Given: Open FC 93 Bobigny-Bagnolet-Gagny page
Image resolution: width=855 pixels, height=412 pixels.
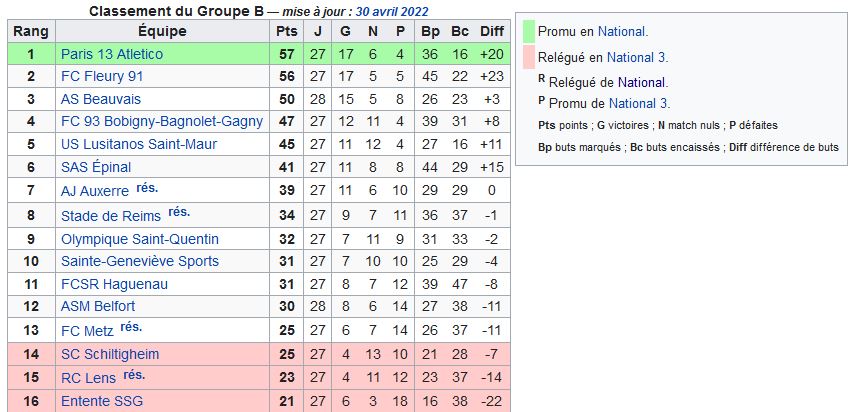Looking at the screenshot, I should click(x=162, y=122).
